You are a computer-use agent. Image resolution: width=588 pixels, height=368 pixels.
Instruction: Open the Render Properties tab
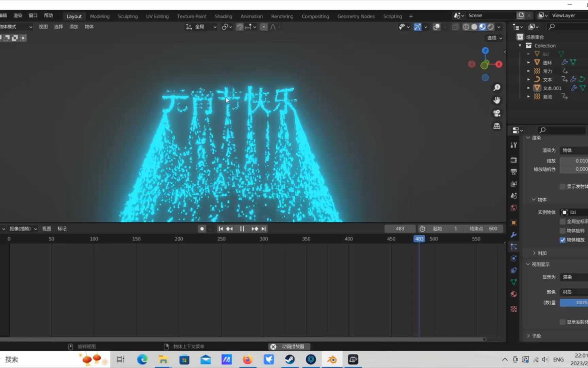point(514,159)
